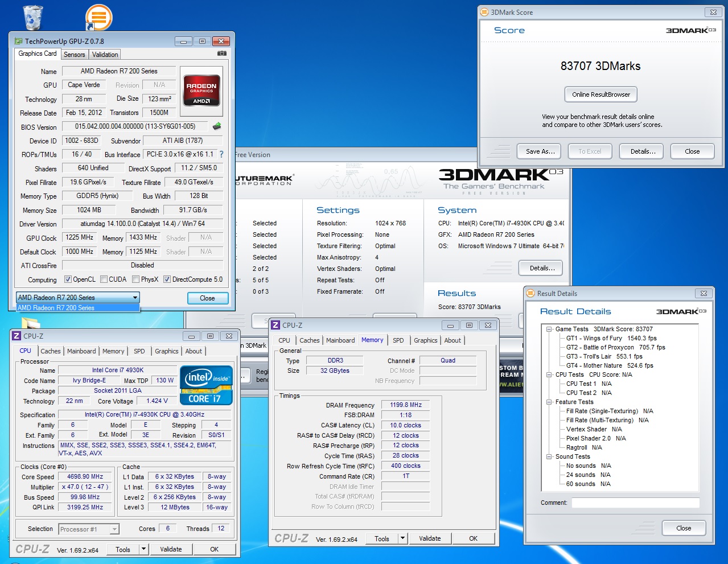Click the Online ResultBrowser button

click(x=601, y=94)
